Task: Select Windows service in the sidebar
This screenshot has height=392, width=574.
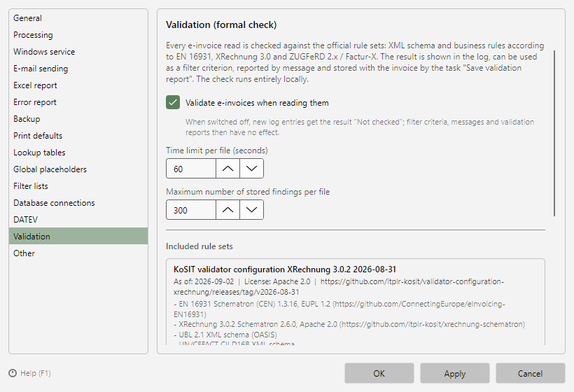Action: tap(78, 52)
